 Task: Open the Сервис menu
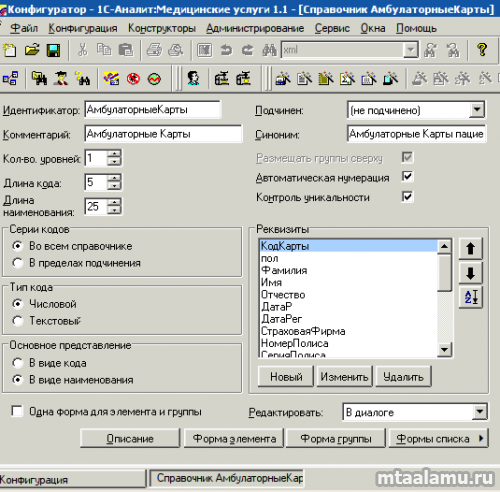click(x=332, y=28)
